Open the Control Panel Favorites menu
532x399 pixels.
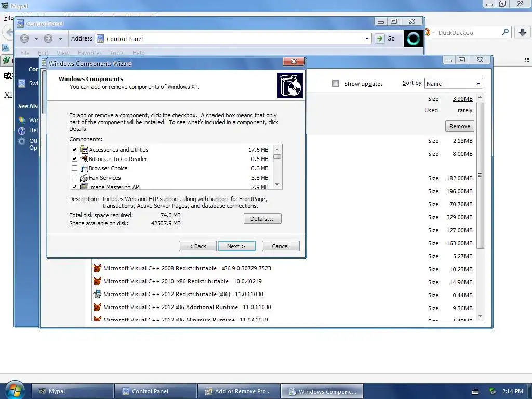point(90,53)
